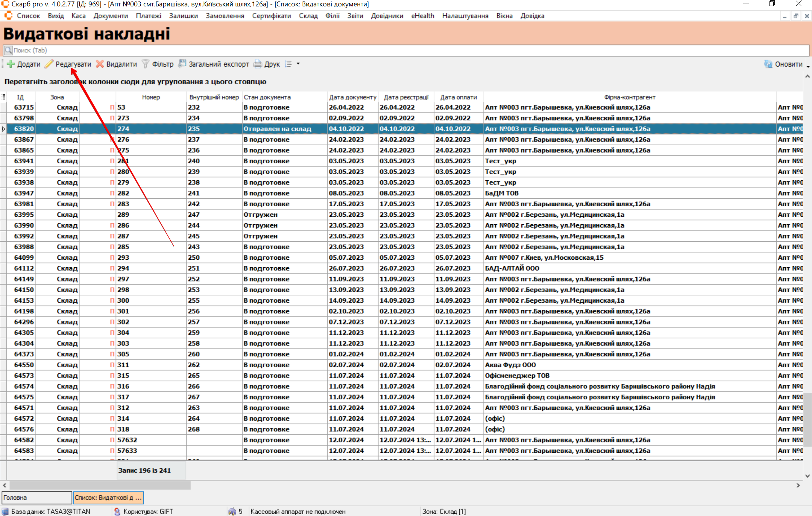Image resolution: width=812 pixels, height=516 pixels.
Task: Expand the arrow under Оновити button
Action: point(808,67)
